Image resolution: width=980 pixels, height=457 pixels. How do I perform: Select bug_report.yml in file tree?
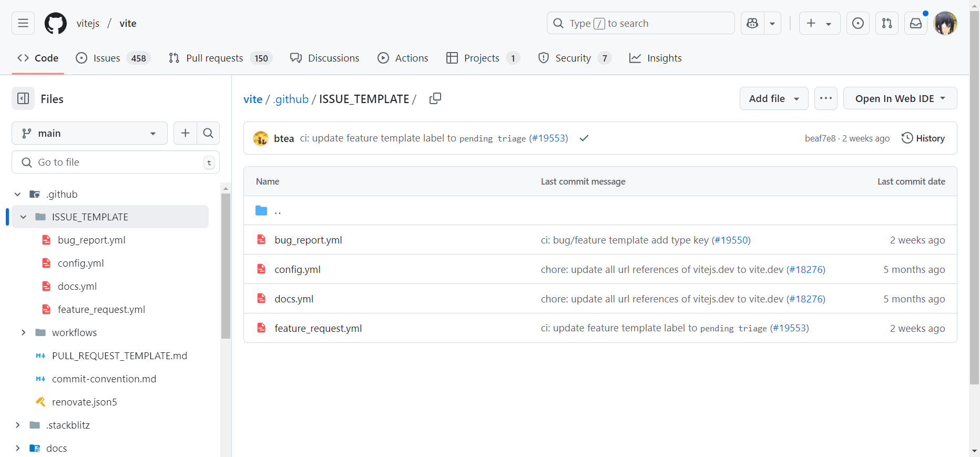coord(91,240)
